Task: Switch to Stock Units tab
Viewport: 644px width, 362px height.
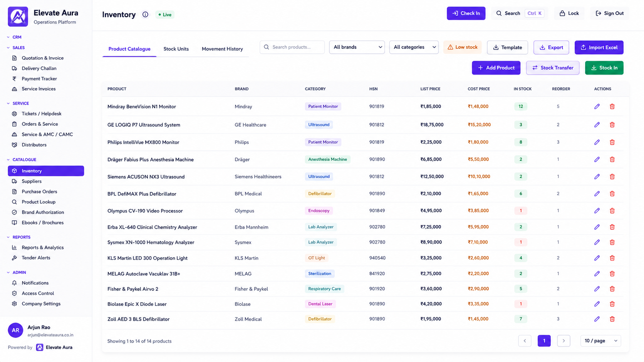Action: click(176, 49)
